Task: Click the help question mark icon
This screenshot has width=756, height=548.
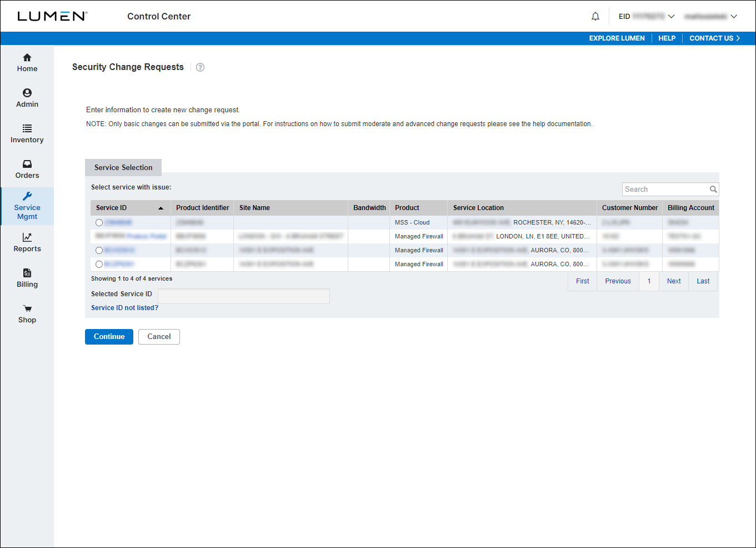Action: tap(201, 67)
